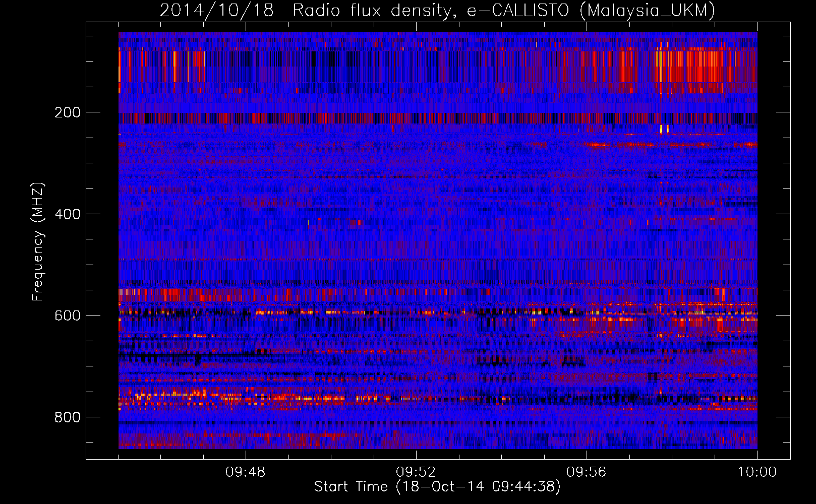Click the 'Start Time (18-Oct-14 09:44:38)' label
Viewport: 816px width, 504px height.
tap(437, 487)
